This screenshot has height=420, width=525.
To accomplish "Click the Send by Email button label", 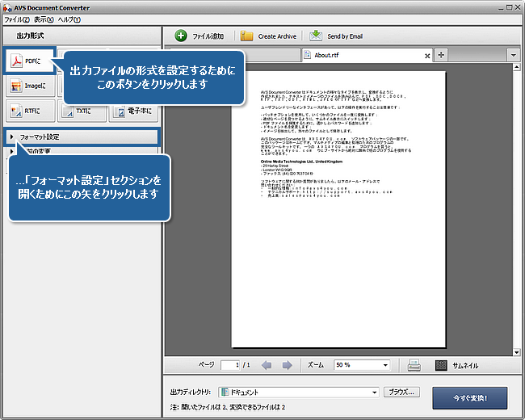I will [345, 36].
